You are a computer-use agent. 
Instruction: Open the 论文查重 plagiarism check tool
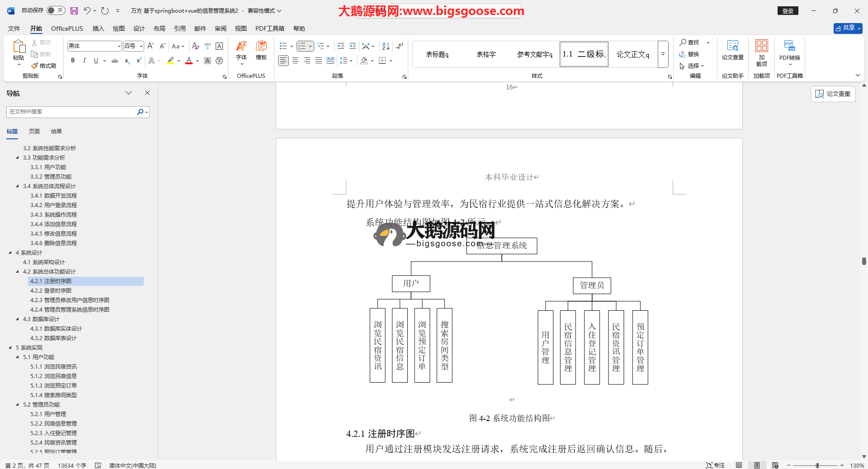tap(732, 50)
